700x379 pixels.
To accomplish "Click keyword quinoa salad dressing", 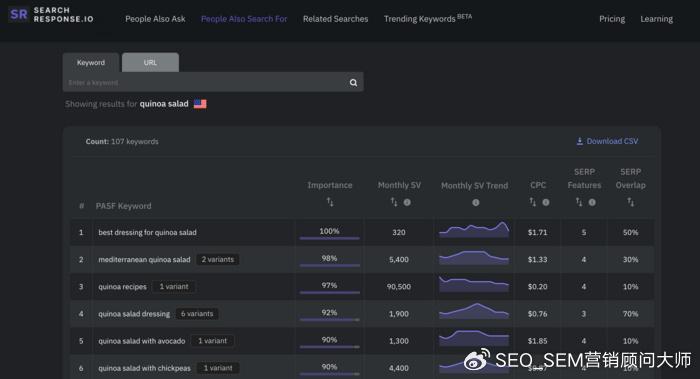I will click(134, 314).
